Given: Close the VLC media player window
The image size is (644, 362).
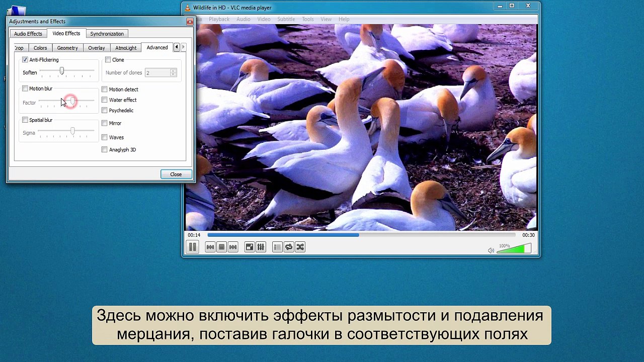Looking at the screenshot, I should coord(528,6).
